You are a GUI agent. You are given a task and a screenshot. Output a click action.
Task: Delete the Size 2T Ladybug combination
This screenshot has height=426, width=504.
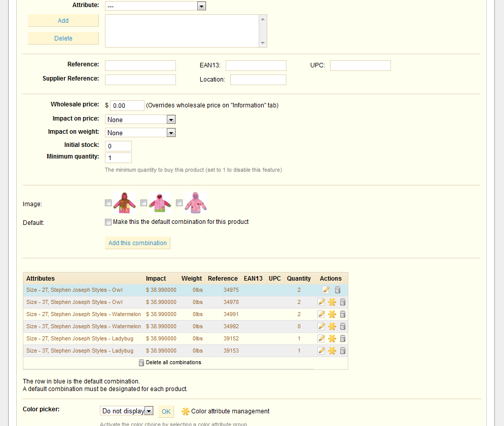pos(343,338)
